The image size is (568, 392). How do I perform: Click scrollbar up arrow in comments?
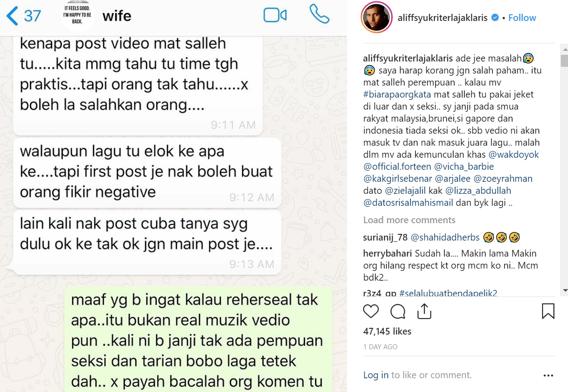565,47
